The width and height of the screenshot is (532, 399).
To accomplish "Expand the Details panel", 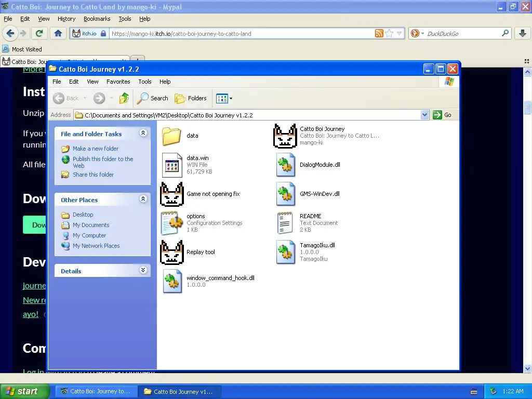I will (143, 270).
